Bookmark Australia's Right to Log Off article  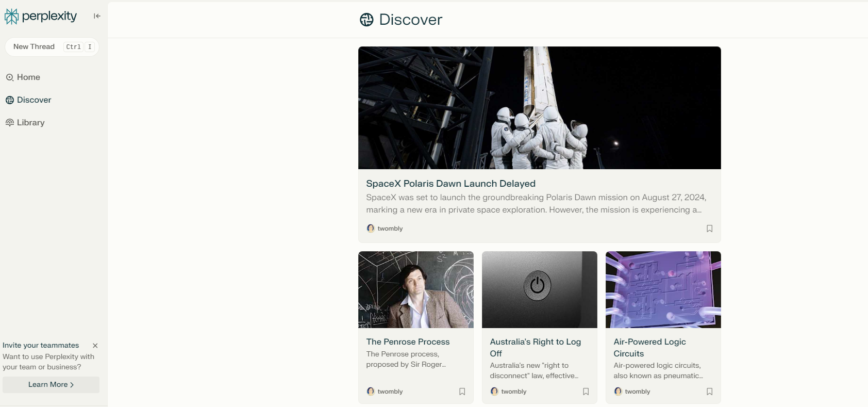586,392
